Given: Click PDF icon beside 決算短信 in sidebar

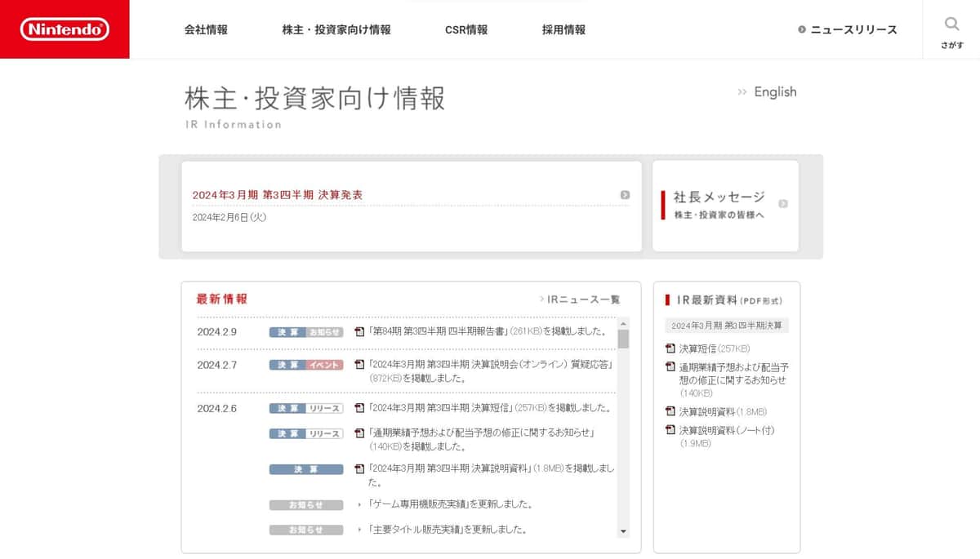Looking at the screenshot, I should tap(669, 348).
